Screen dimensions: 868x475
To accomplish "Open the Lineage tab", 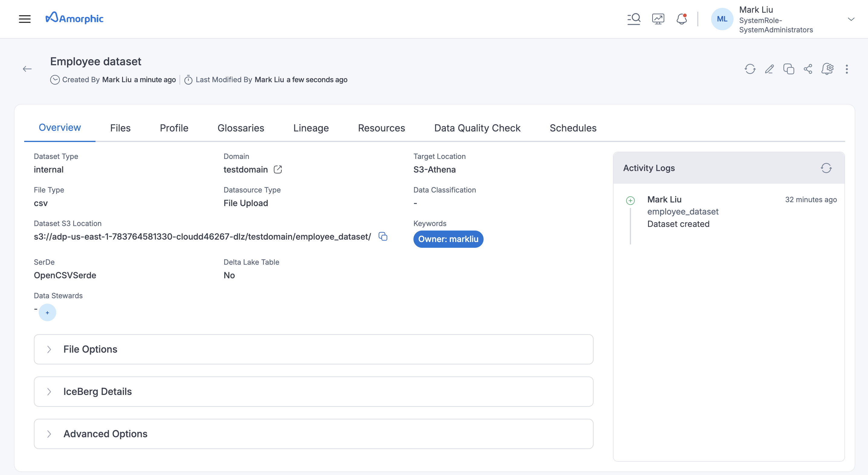I will click(x=311, y=128).
